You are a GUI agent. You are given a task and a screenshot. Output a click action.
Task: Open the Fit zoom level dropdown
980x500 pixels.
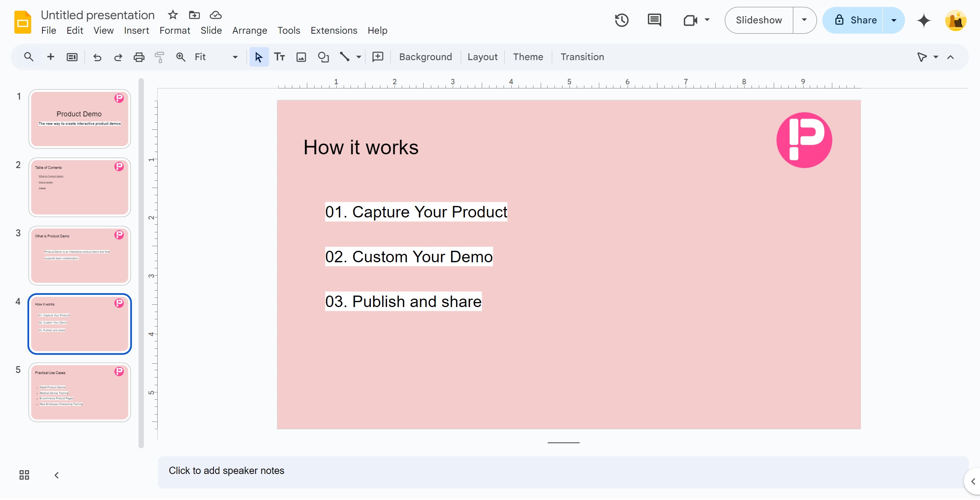tap(216, 57)
